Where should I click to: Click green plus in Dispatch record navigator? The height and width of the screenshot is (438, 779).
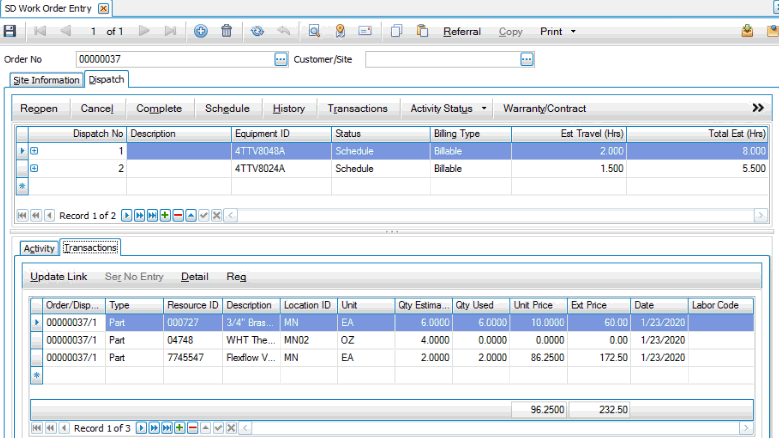click(165, 215)
